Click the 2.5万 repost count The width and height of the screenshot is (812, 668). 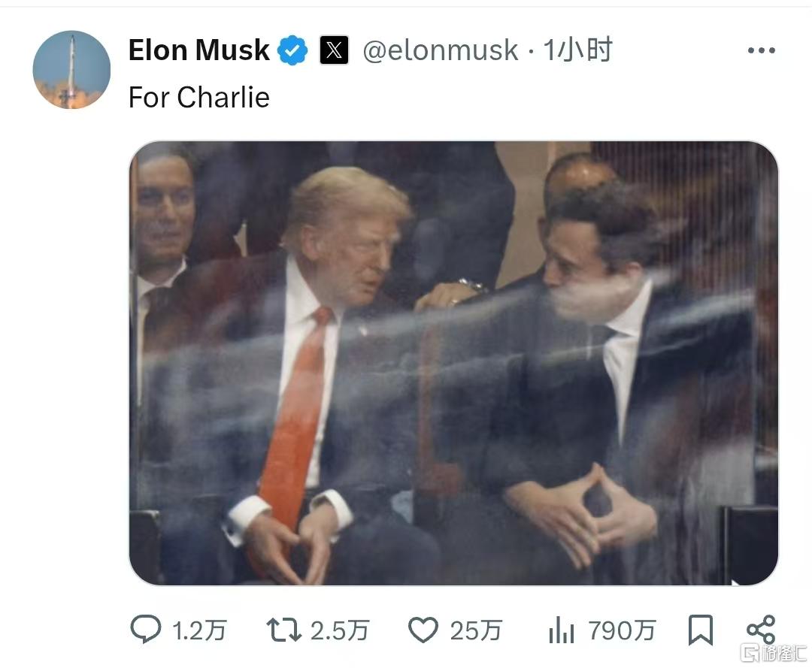pos(339,631)
